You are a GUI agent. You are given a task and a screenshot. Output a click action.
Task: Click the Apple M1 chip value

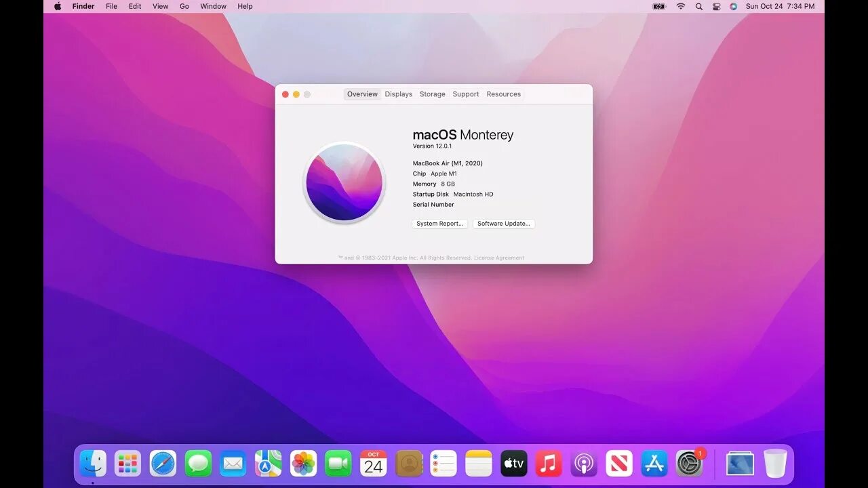coord(444,174)
